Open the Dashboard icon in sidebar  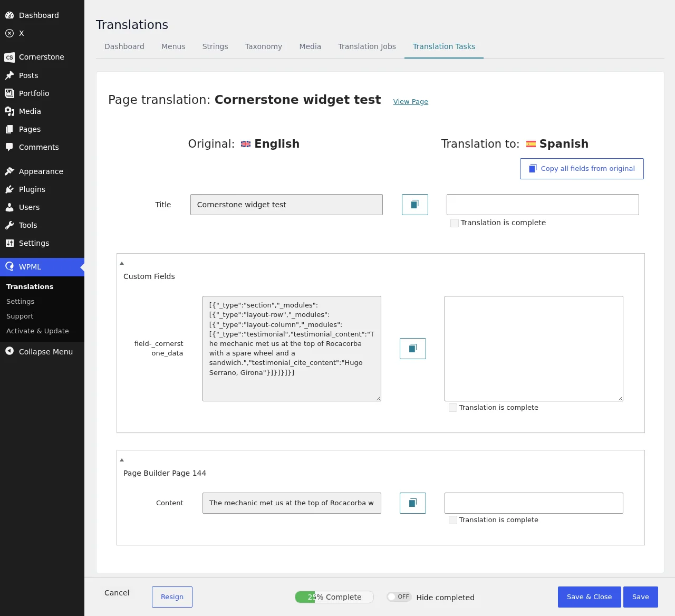click(x=9, y=15)
